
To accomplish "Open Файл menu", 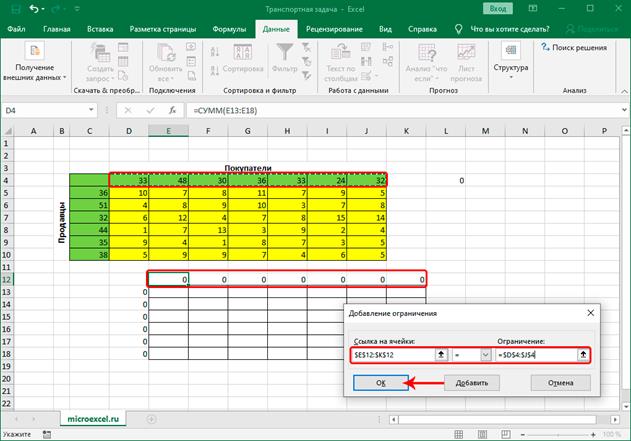I will tap(16, 29).
